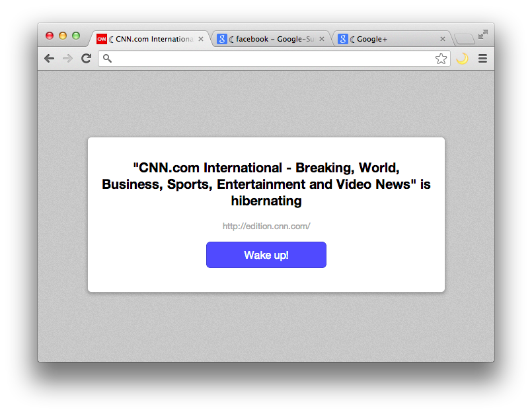Screen dimensions: 532x414
Task: Click the magnifier icon in address bar
Action: click(x=107, y=59)
